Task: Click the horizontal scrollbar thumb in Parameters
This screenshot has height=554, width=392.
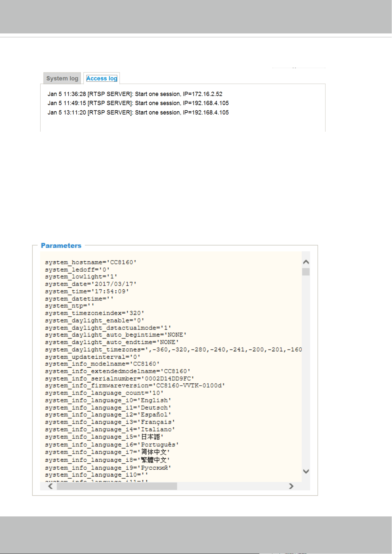Action: [117, 486]
